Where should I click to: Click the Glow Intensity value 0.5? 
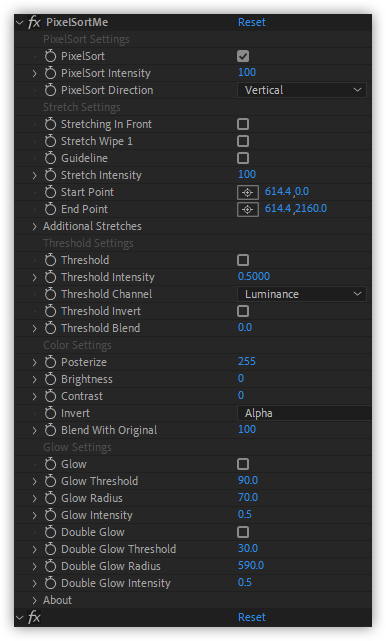(x=245, y=514)
